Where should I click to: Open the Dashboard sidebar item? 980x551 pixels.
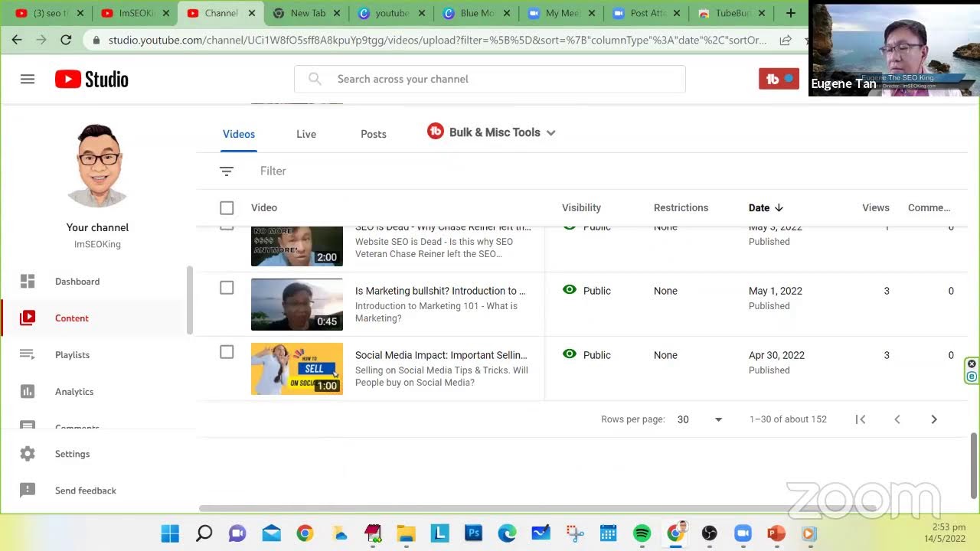tap(77, 282)
